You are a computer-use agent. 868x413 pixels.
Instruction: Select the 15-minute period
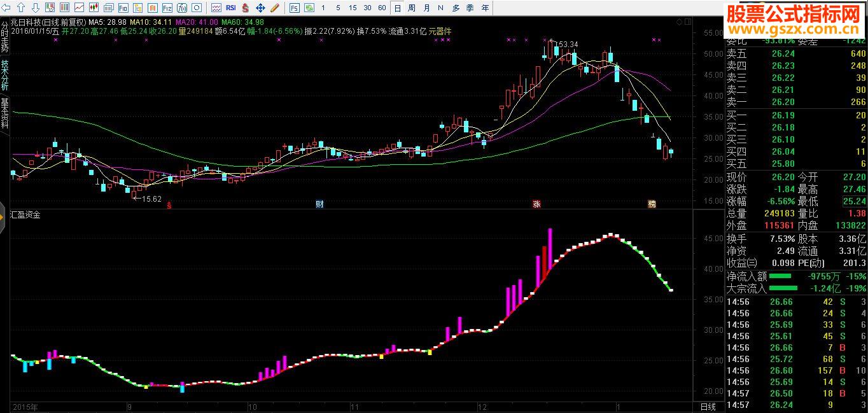353,8
